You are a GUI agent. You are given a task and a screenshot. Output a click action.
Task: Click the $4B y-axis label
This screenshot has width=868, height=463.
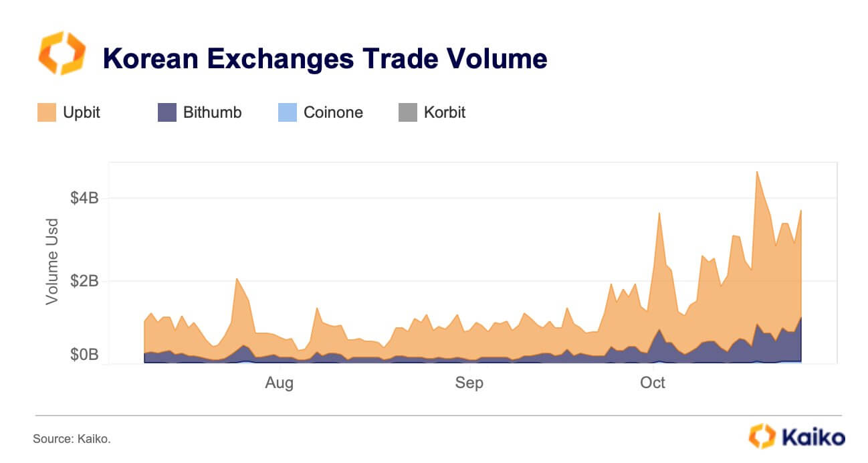click(84, 198)
